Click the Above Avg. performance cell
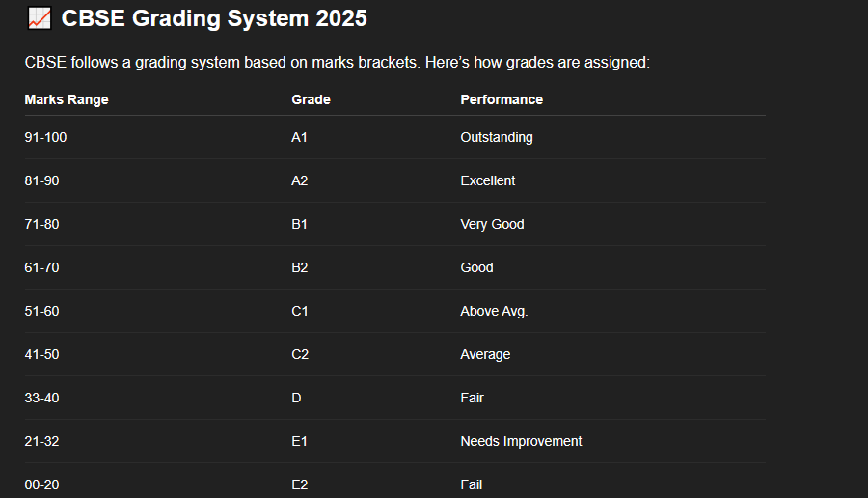This screenshot has width=868, height=498. (x=494, y=311)
